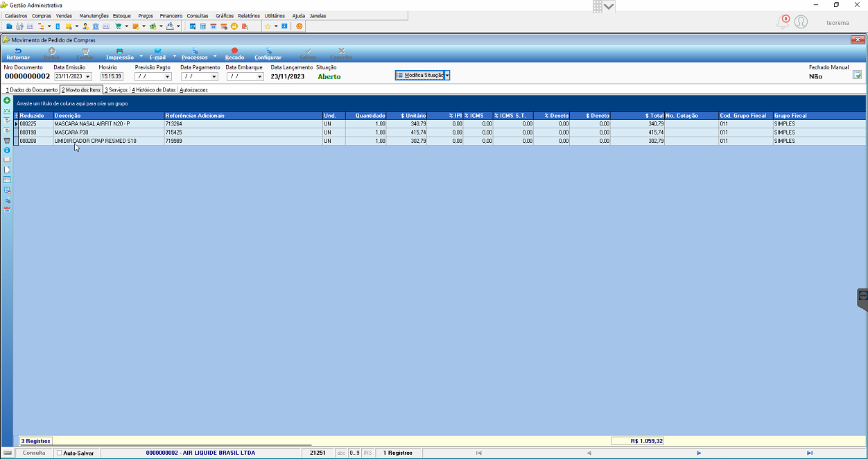
Task: Click the yellow star favorites icon
Action: click(x=268, y=26)
